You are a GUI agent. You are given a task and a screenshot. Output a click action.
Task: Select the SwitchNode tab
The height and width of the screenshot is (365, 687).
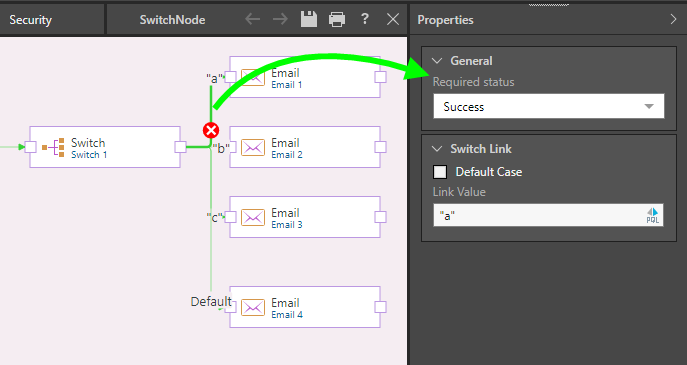point(172,20)
